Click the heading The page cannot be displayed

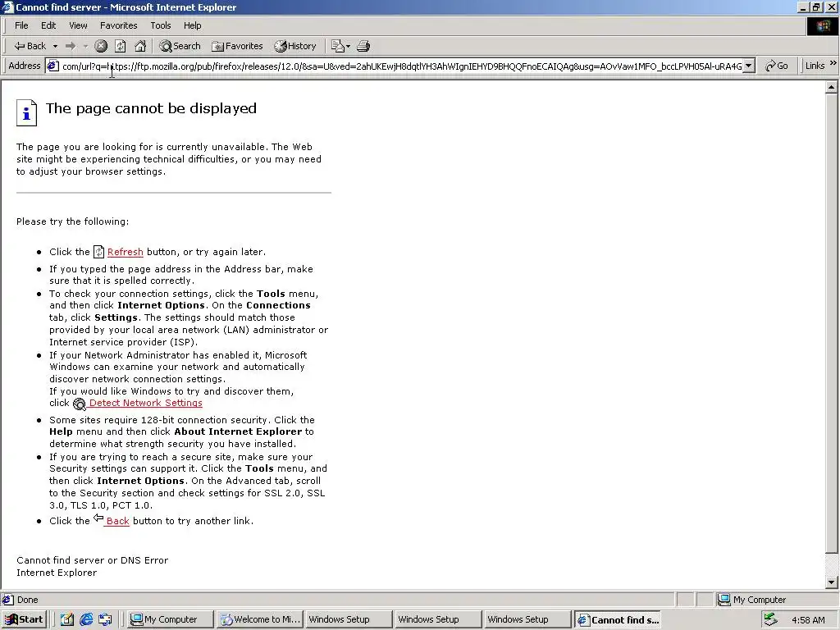pyautogui.click(x=151, y=108)
